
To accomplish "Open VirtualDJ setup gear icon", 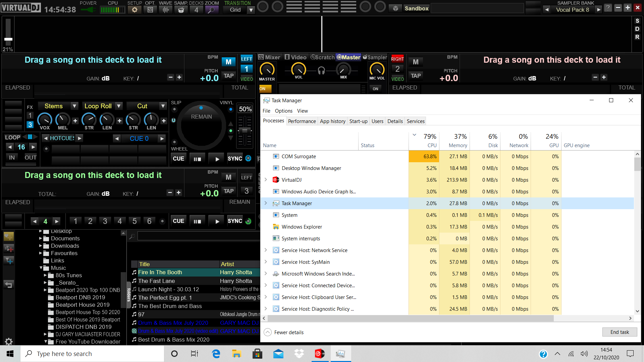I will click(135, 10).
